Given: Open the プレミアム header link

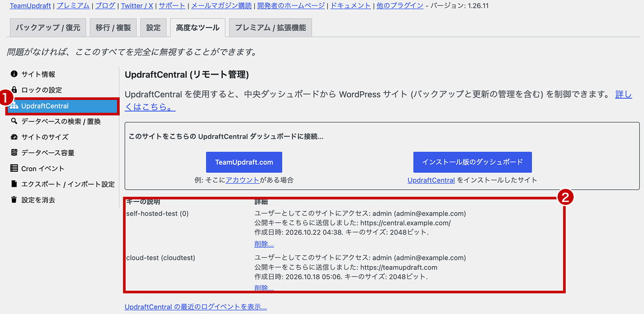Looking at the screenshot, I should click(72, 6).
